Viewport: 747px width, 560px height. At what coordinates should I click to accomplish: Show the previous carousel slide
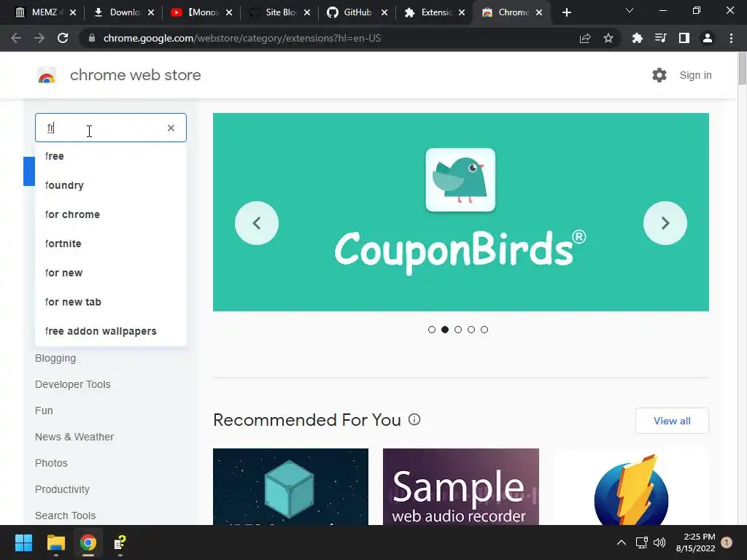pyautogui.click(x=257, y=223)
